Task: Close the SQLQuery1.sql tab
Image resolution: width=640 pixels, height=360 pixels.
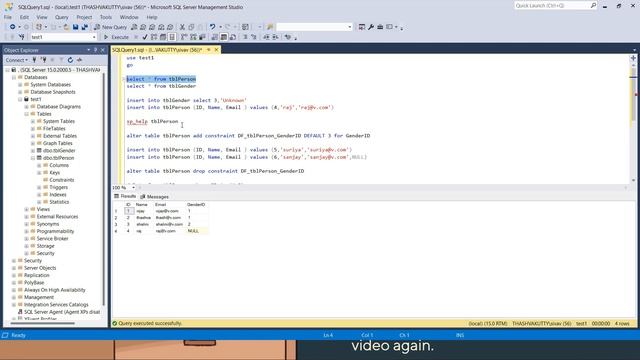Action: point(216,50)
